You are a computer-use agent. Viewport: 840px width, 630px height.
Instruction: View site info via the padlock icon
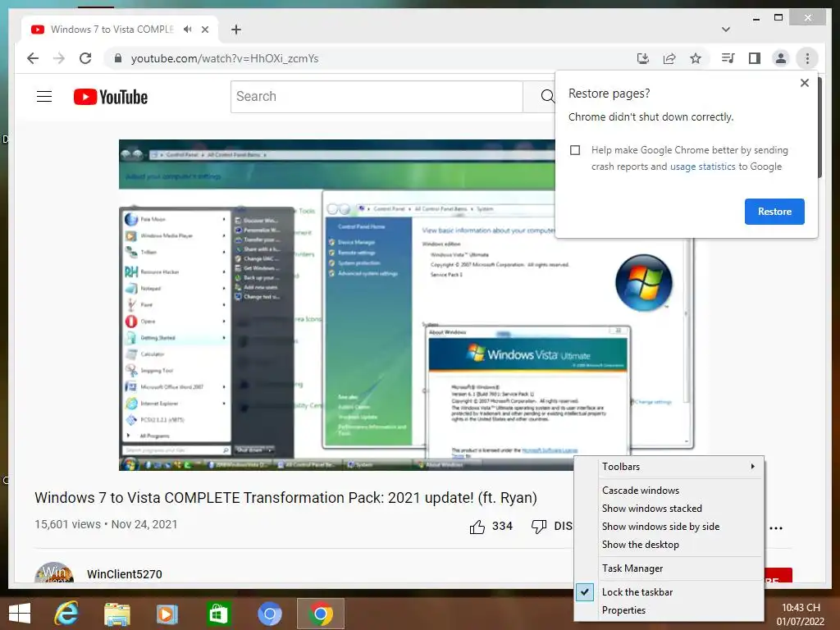(x=118, y=58)
